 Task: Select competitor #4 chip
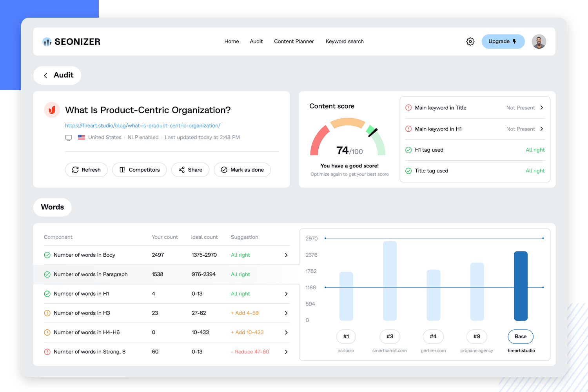pos(433,337)
